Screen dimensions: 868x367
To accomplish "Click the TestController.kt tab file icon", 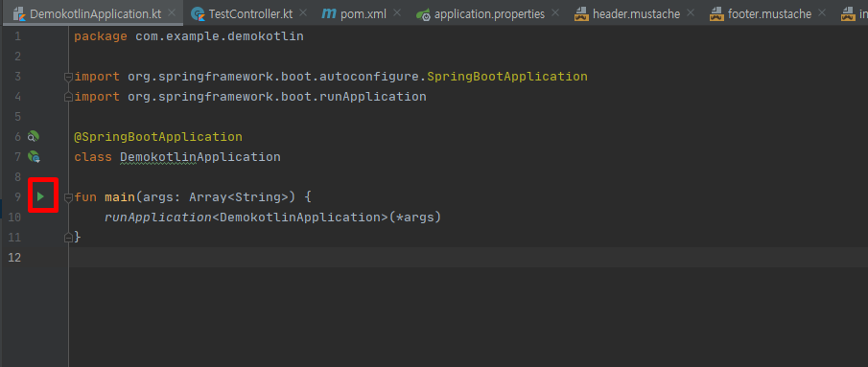I will pyautogui.click(x=198, y=13).
